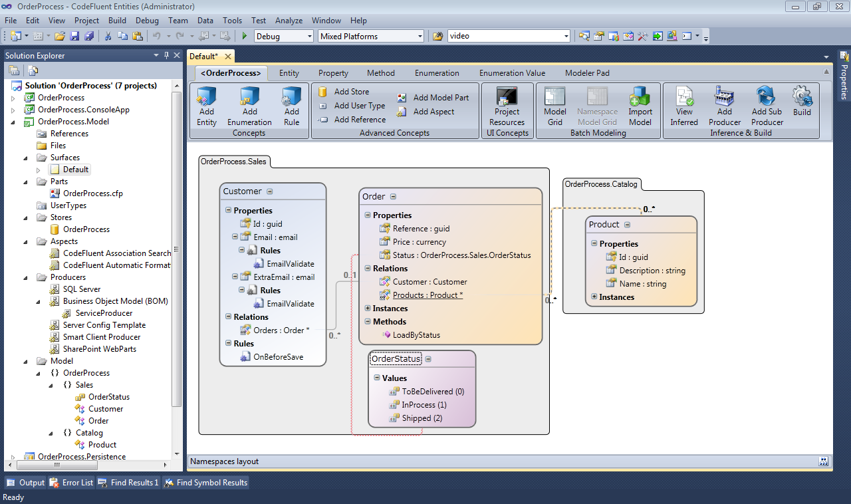This screenshot has width=851, height=504.
Task: Open File with the toolbar folder icon
Action: pyautogui.click(x=60, y=36)
